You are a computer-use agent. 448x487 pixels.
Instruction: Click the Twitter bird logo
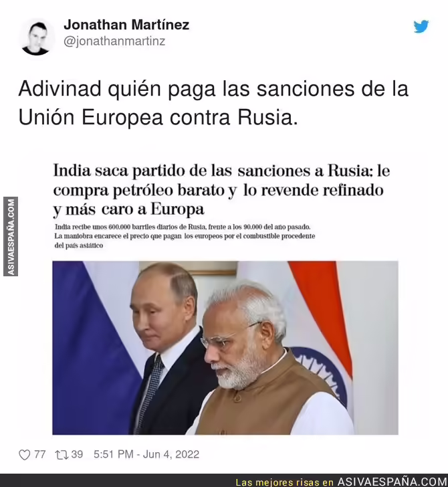pyautogui.click(x=421, y=26)
